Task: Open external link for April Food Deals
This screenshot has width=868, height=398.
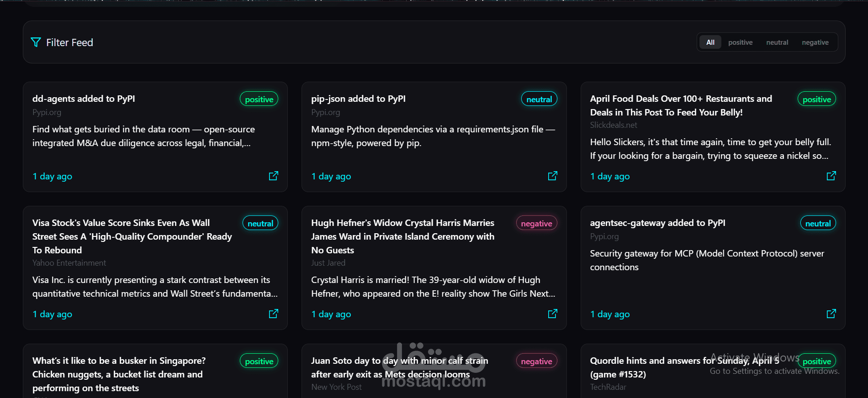Action: click(831, 176)
